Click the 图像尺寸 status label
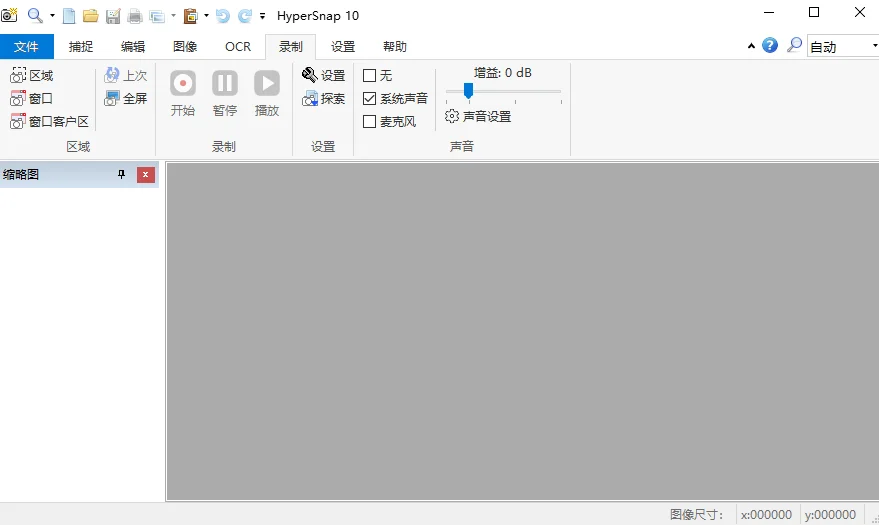 point(697,514)
